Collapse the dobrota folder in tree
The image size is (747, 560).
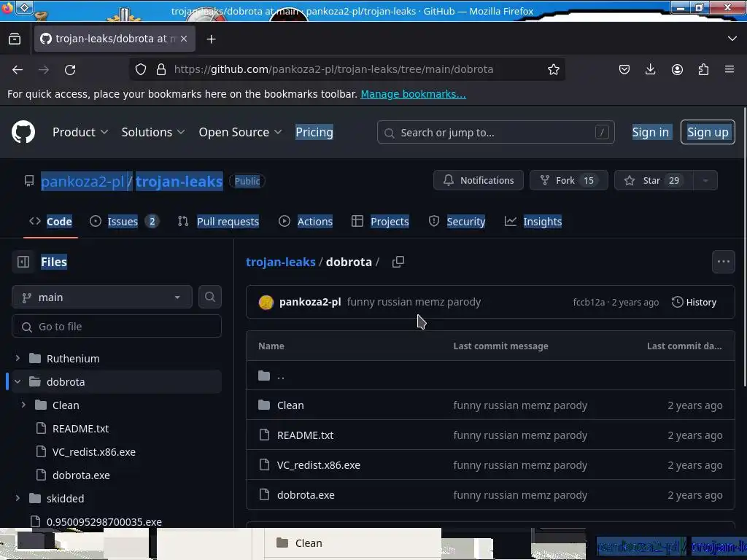pos(18,381)
